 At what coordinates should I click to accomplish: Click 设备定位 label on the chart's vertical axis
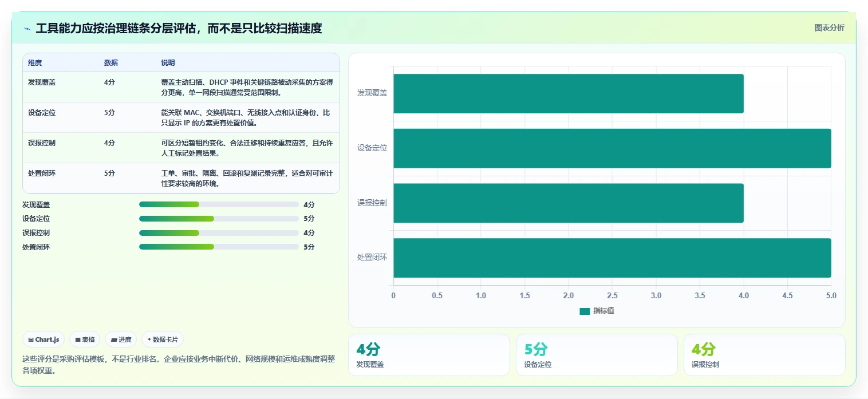pos(372,148)
